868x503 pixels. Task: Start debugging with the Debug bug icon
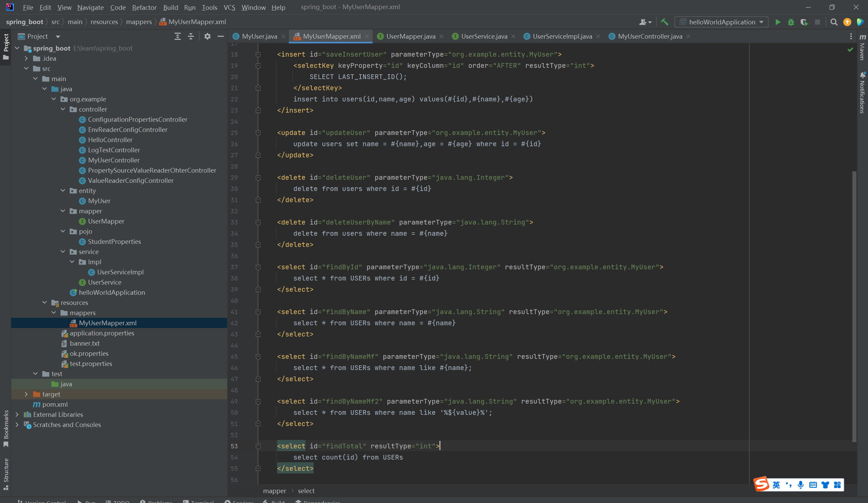pos(791,22)
